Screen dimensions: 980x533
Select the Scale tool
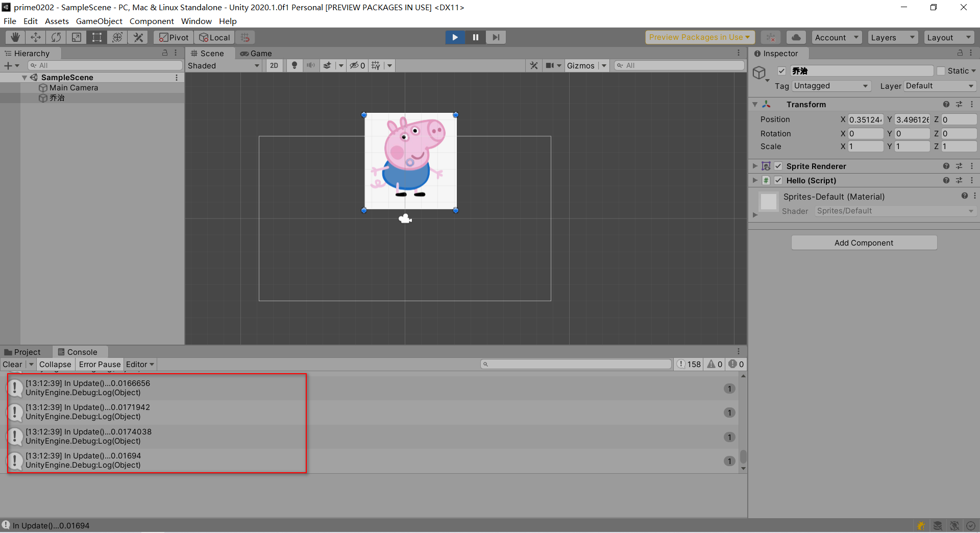(77, 37)
